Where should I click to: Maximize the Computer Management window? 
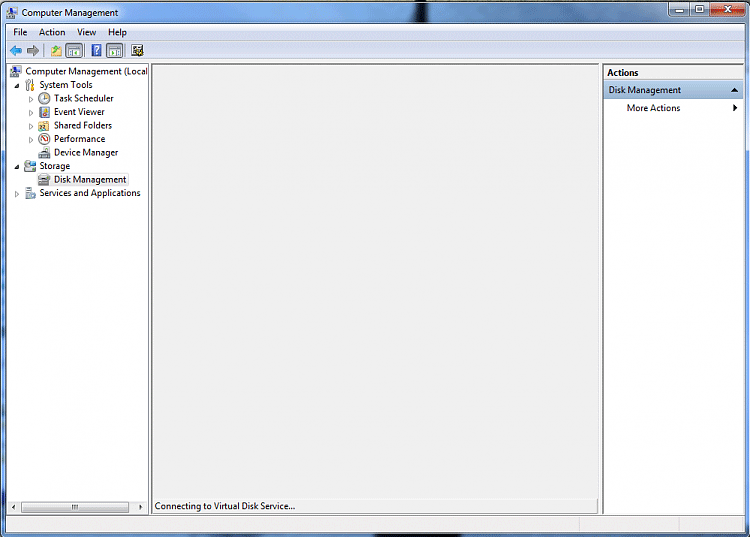pos(699,10)
